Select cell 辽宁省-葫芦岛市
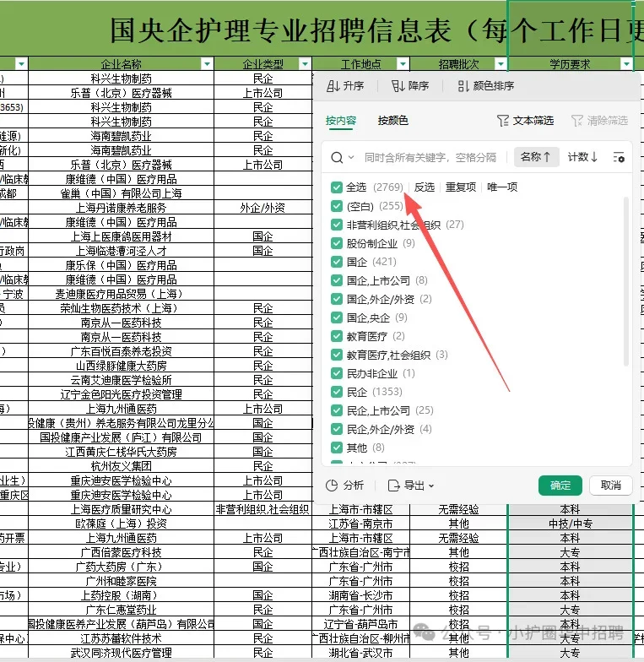The image size is (644, 662). pos(360,624)
